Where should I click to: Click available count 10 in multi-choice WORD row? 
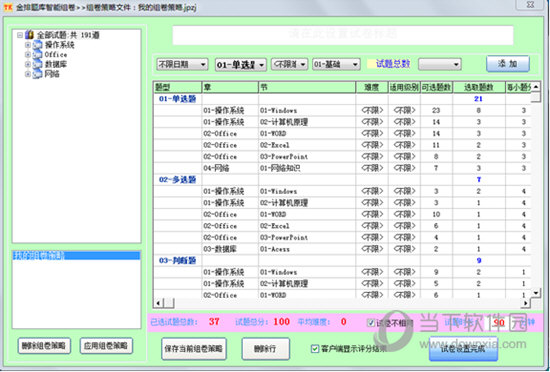[x=436, y=215]
